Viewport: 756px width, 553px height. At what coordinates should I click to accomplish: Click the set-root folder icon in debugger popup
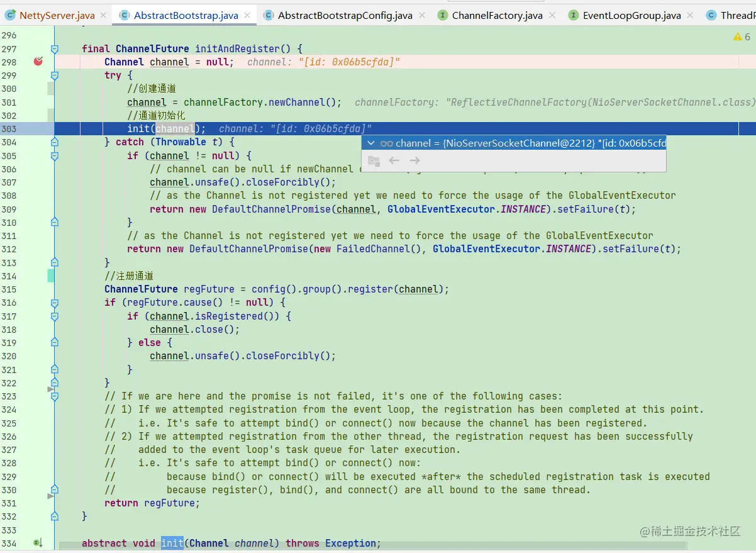coord(374,161)
